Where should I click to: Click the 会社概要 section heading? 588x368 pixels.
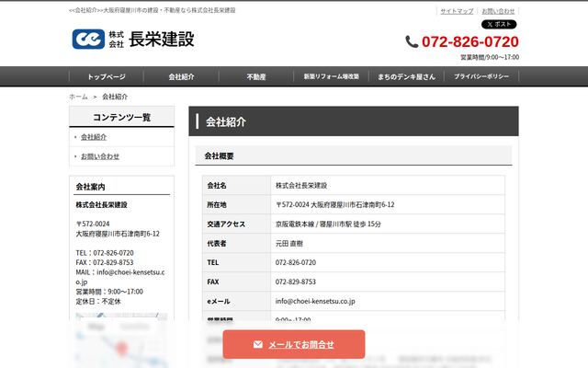(x=219, y=156)
